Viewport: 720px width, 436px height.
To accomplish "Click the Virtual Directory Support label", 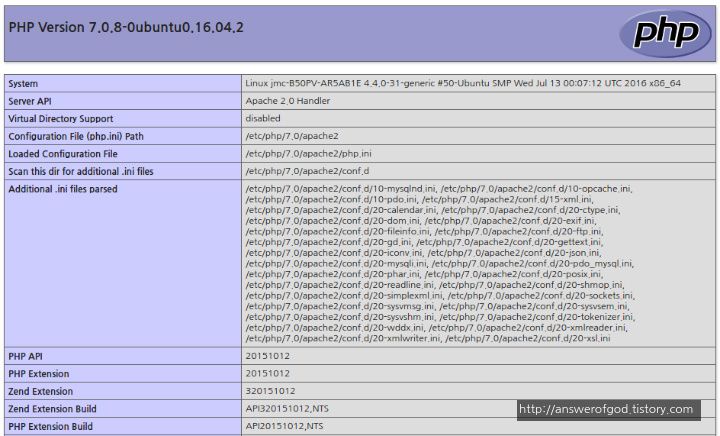I will tap(61, 118).
